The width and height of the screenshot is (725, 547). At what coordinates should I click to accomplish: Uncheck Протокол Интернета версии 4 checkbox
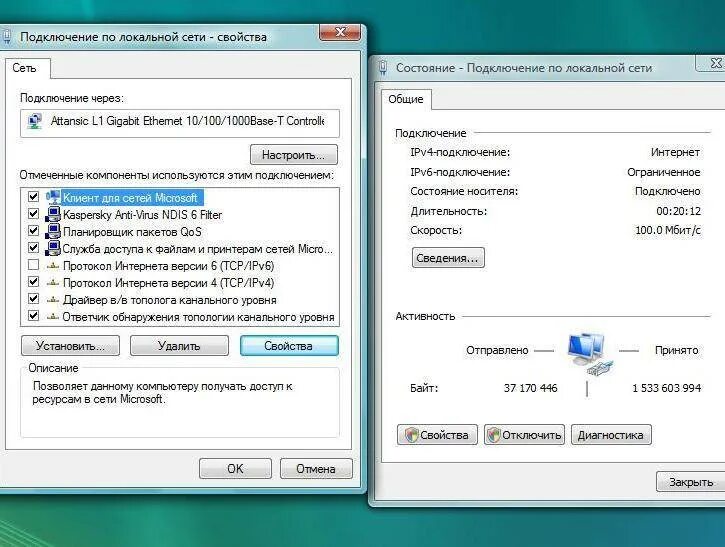point(33,281)
